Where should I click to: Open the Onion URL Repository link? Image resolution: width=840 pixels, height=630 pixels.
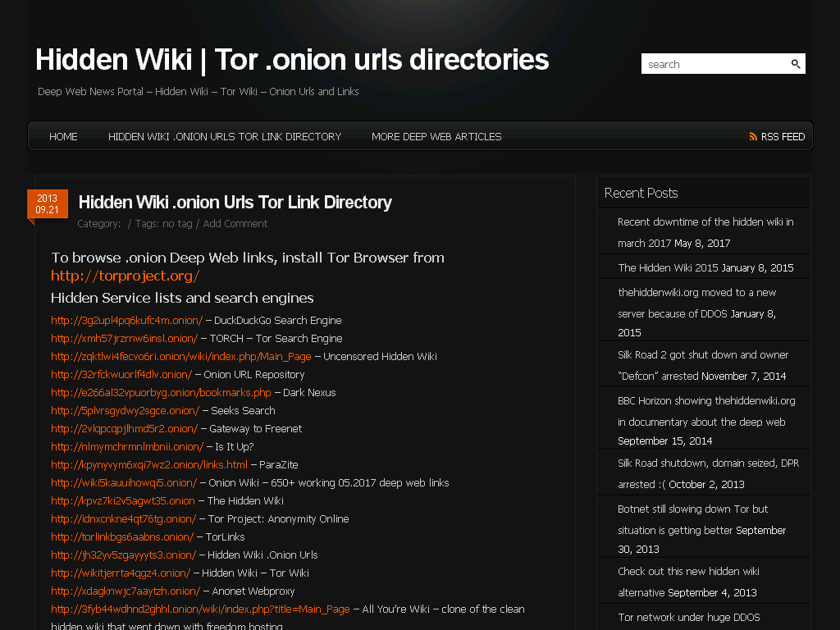coord(121,374)
